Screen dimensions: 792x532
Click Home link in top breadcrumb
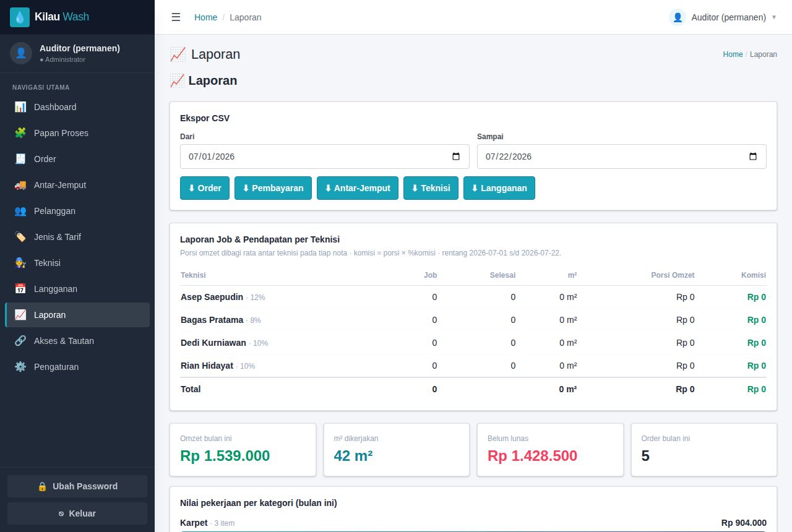pos(205,17)
